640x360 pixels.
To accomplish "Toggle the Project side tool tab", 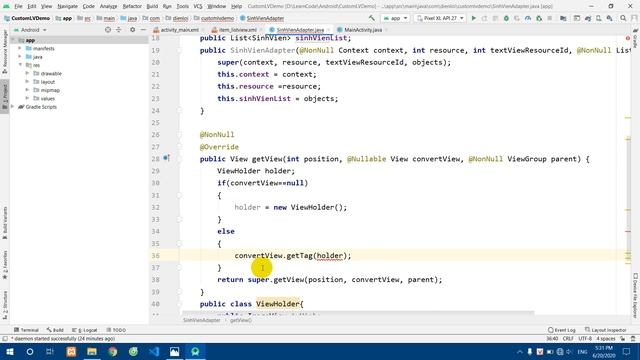I will (x=5, y=96).
